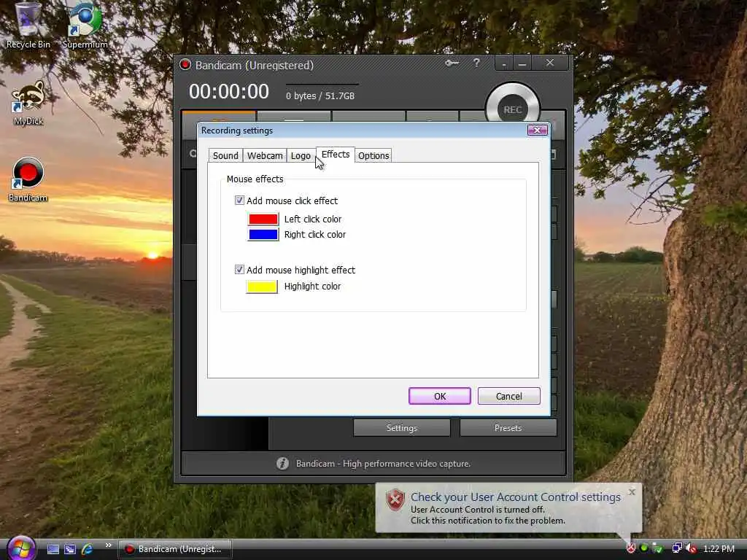Image resolution: width=747 pixels, height=560 pixels.
Task: Pick the blue Right click color swatch
Action: click(263, 234)
